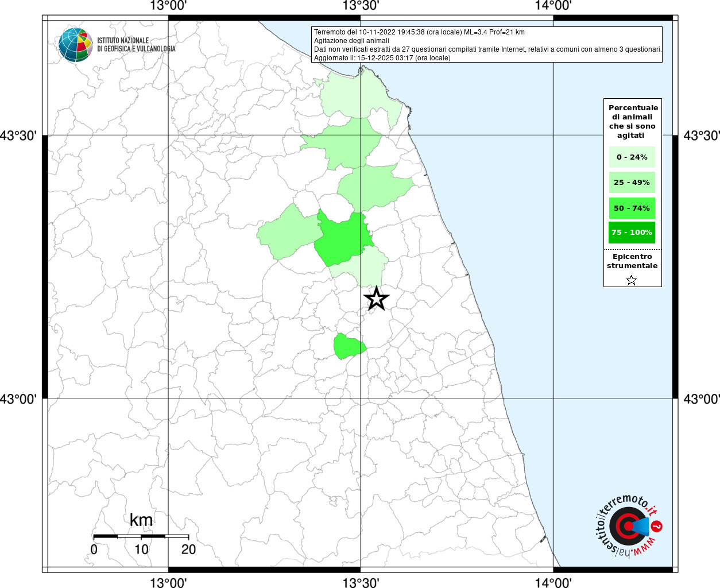
Task: Click the star symbol in the legend
Action: tap(632, 280)
